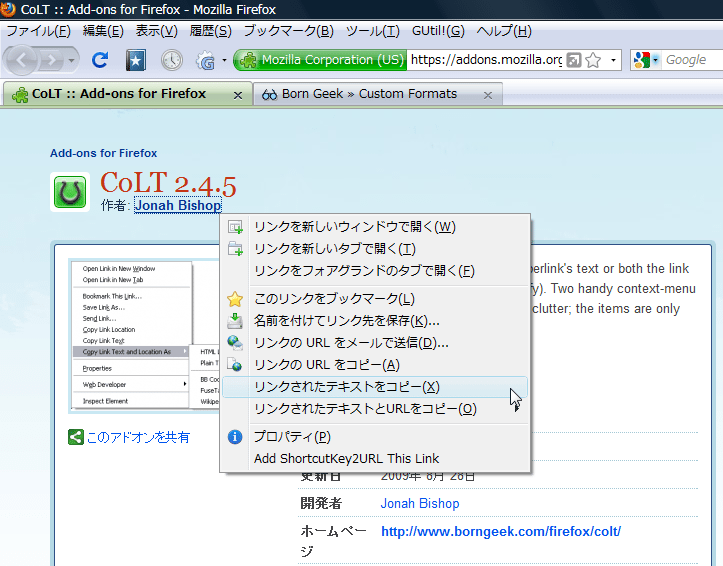
Task: Choose 名前を付けてリンク先を保存(K) menu entry
Action: 375,320
